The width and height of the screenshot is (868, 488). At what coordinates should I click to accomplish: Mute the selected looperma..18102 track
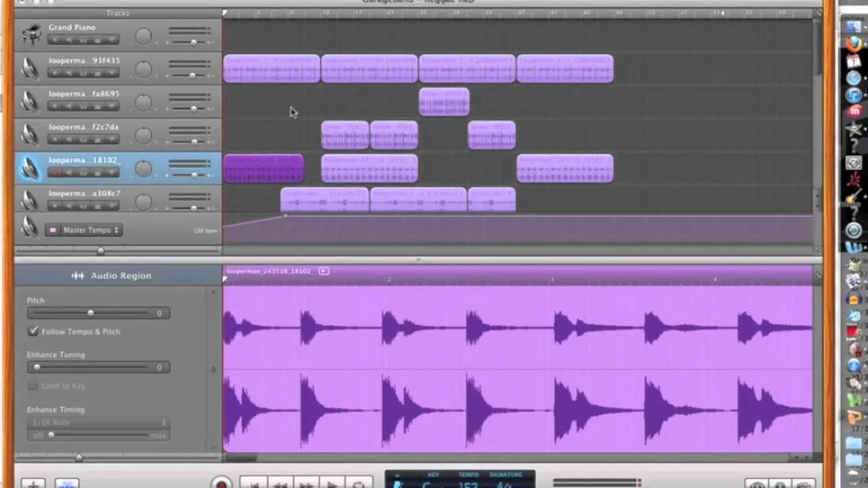click(70, 173)
